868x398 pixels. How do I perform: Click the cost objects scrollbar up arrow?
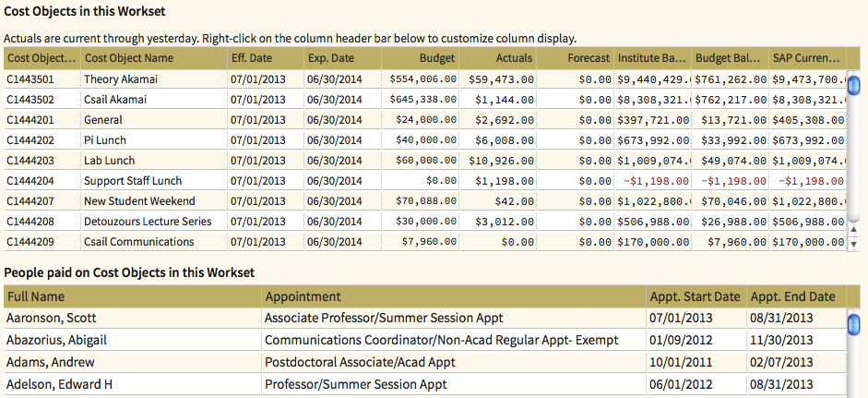pyautogui.click(x=853, y=230)
